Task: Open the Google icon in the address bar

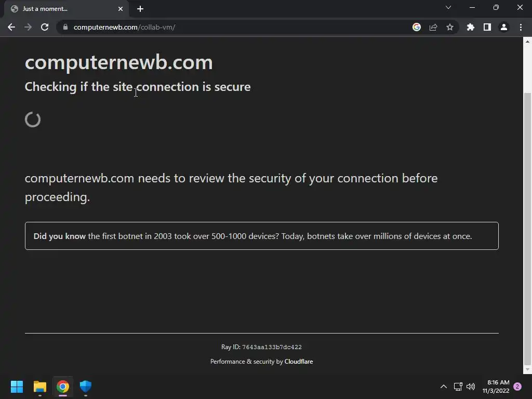Action: (x=417, y=27)
